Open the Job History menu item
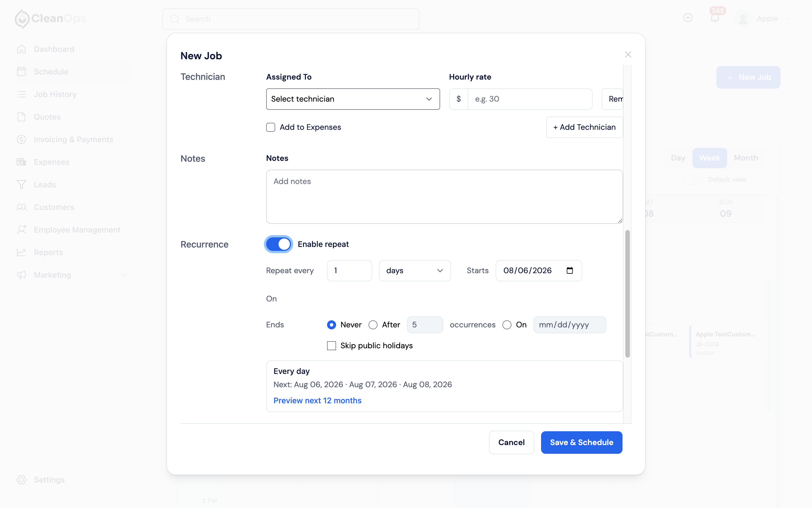The width and height of the screenshot is (812, 508). coord(72,95)
